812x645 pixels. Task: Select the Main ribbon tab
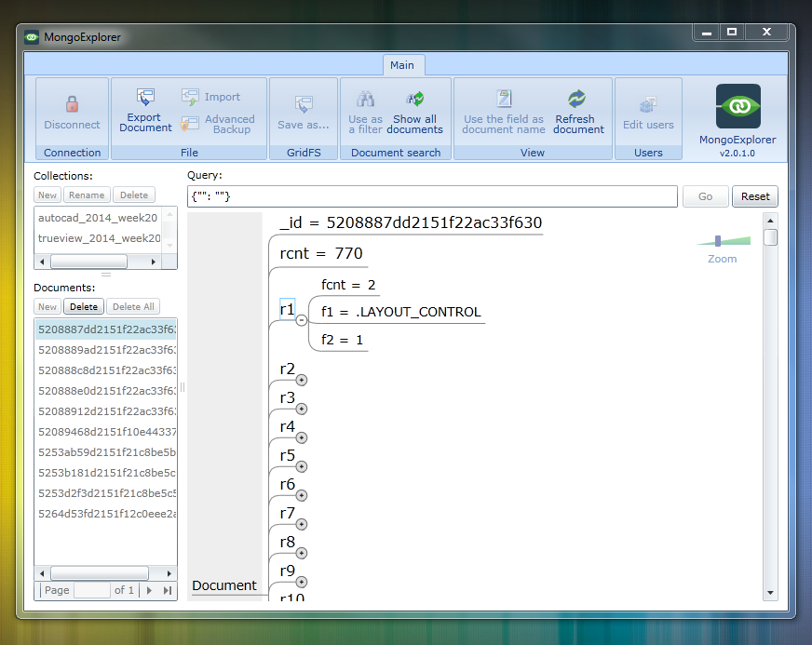[402, 65]
